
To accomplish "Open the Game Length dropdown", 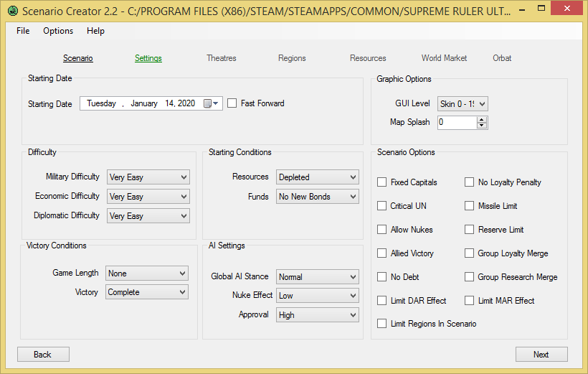I will [146, 273].
